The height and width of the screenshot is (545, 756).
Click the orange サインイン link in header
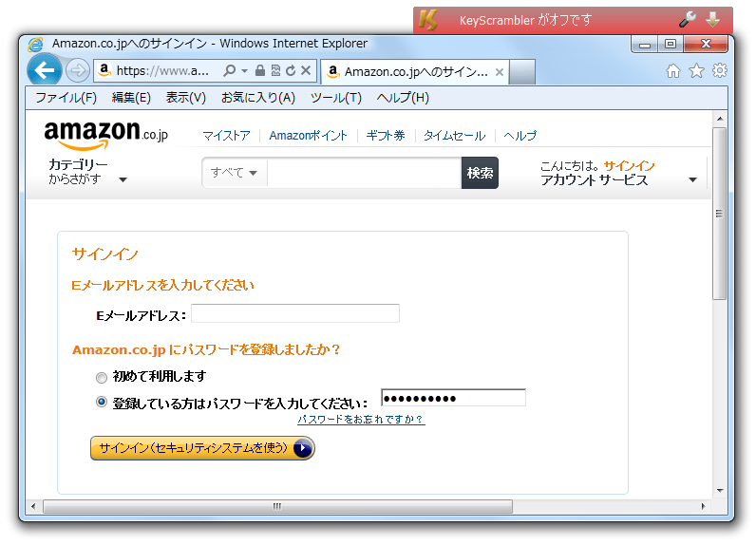[629, 166]
